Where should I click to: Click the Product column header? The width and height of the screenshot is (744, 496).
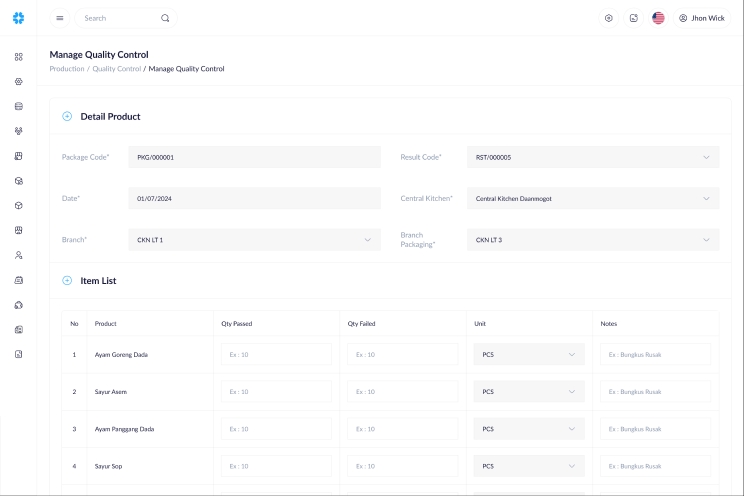click(105, 324)
